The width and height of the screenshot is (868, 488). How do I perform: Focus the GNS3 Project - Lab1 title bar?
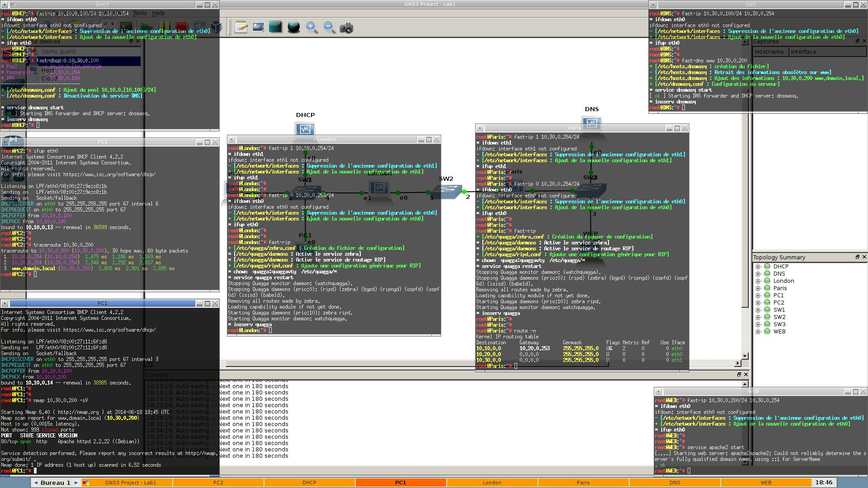point(429,4)
